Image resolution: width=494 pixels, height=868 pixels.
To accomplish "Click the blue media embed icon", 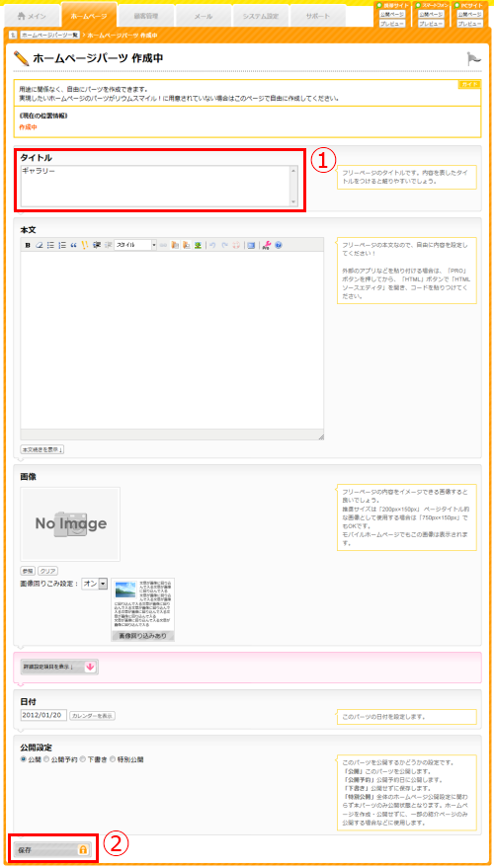I will 251,245.
